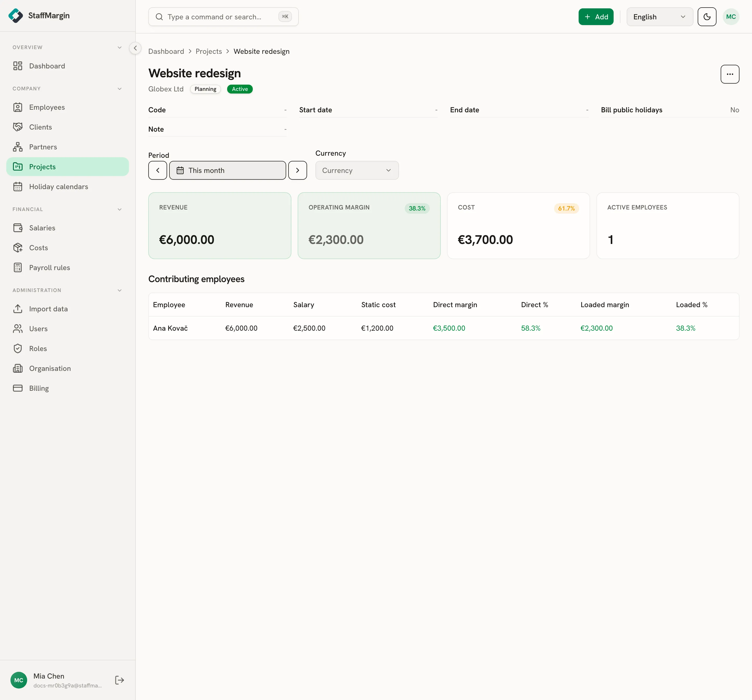Select the Cost summary card
The image size is (752, 700).
coord(518,225)
